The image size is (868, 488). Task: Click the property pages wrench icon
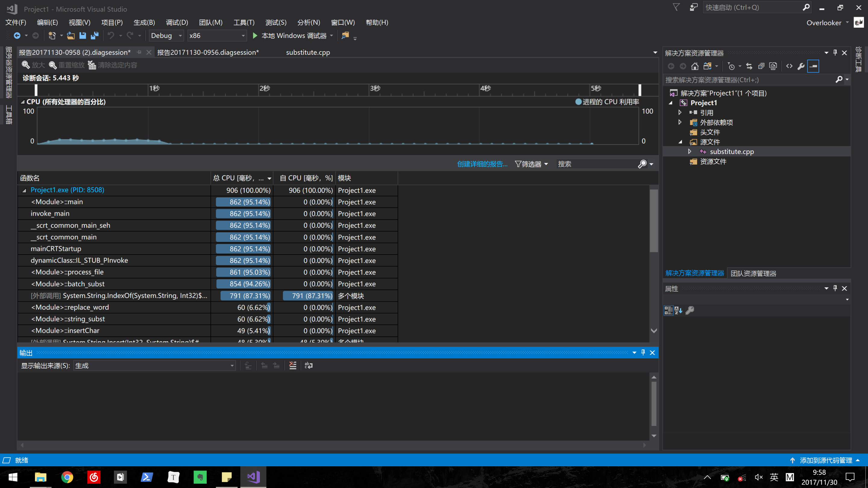690,310
